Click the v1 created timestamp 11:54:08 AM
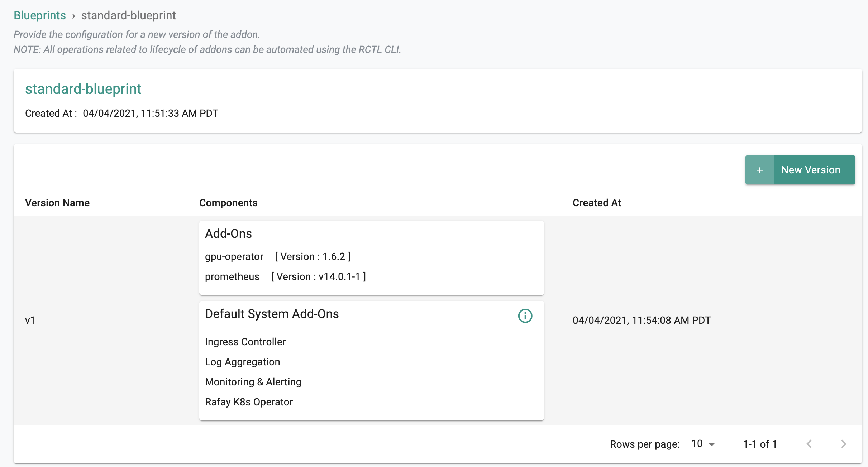This screenshot has width=868, height=467. point(642,320)
